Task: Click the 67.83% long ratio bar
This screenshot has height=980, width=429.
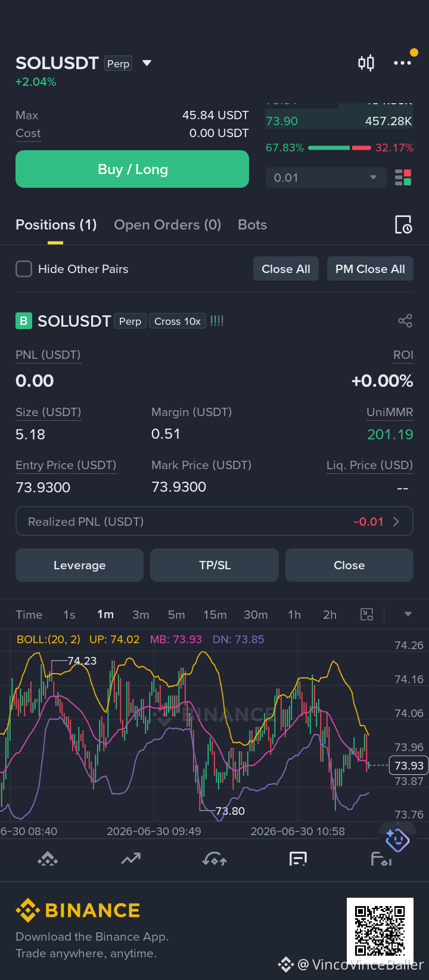Action: 328,147
